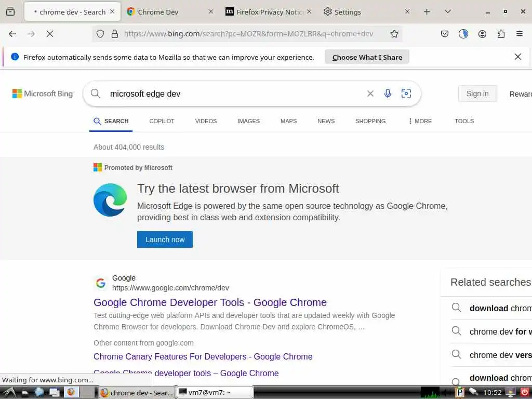The image size is (532, 399).
Task: Close the Chrome Dev tab
Action: click(x=211, y=11)
